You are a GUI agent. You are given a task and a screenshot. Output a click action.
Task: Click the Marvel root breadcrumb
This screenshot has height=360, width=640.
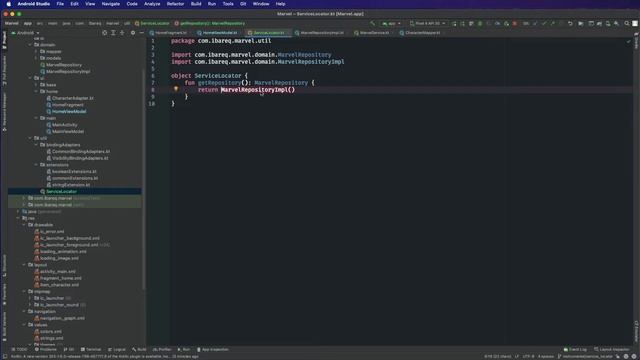(x=11, y=24)
